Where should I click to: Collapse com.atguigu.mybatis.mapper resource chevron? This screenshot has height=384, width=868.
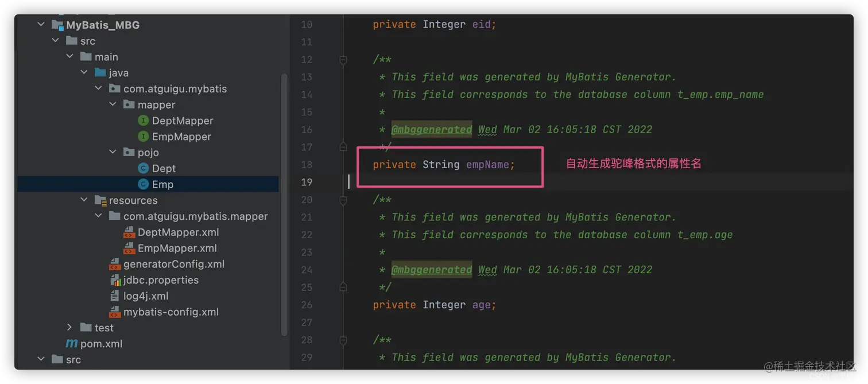click(x=98, y=216)
